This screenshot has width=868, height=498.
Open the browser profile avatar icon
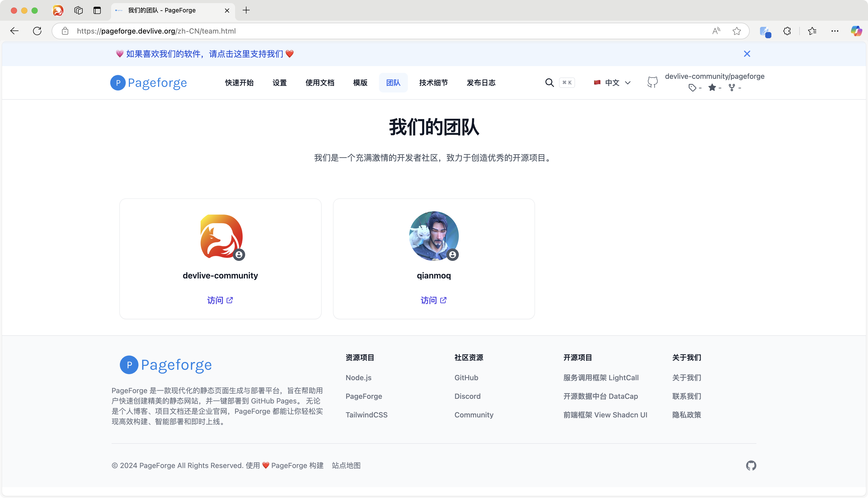point(58,10)
